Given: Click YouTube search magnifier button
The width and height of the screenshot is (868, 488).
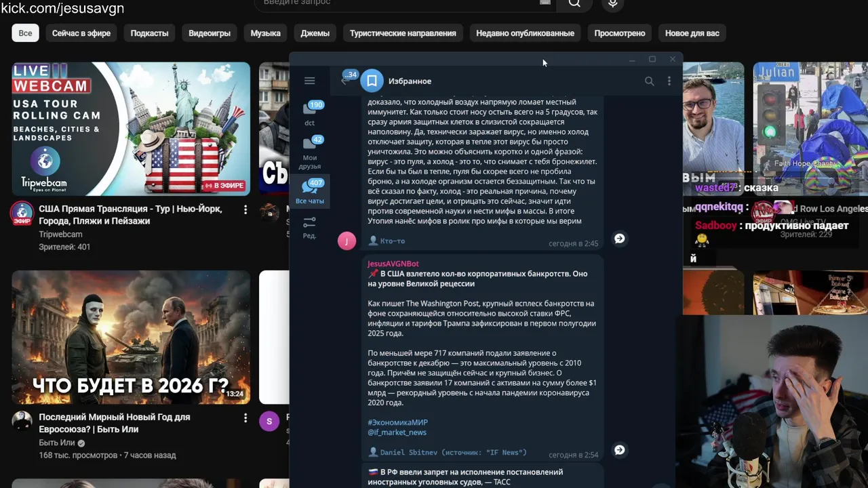Looking at the screenshot, I should pos(574,3).
